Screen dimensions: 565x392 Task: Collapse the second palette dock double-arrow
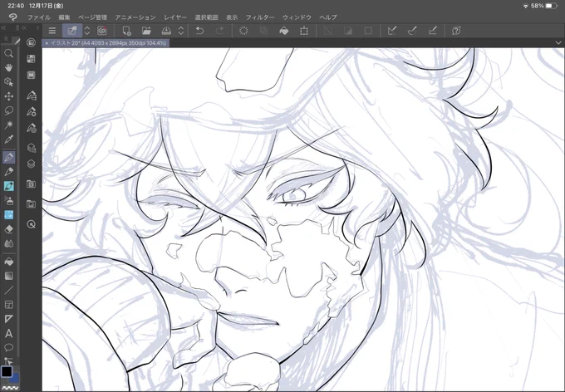tap(24, 27)
